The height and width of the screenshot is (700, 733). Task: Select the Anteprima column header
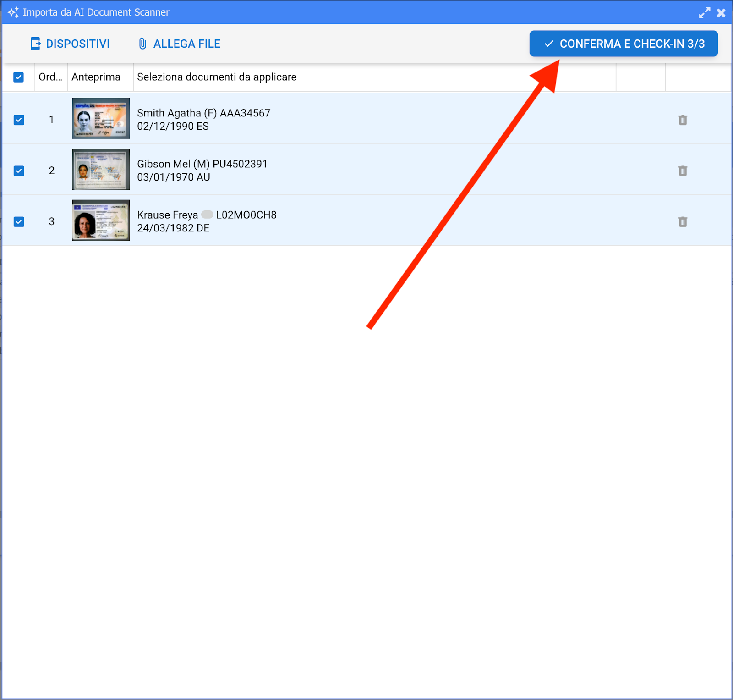click(96, 77)
